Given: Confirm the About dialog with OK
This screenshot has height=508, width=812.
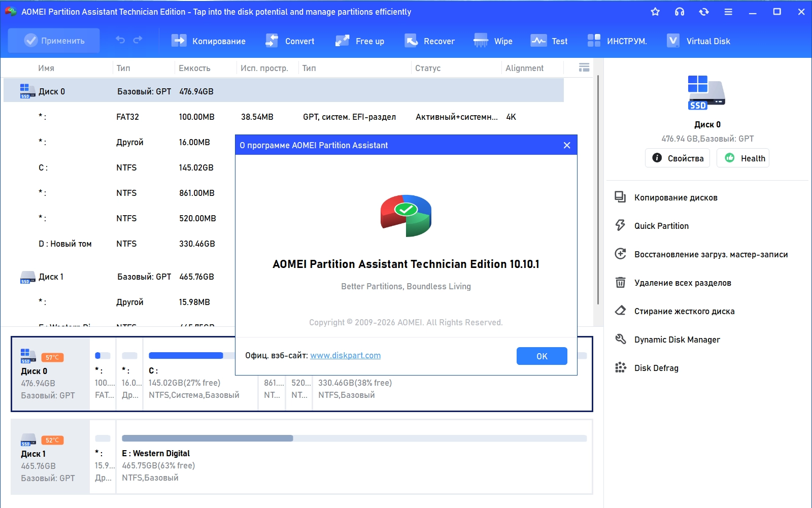Looking at the screenshot, I should [542, 356].
